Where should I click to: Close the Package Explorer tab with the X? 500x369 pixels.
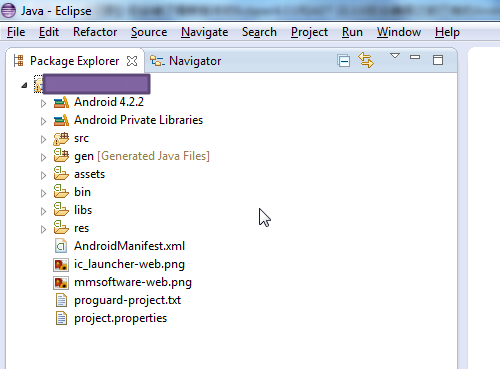132,61
